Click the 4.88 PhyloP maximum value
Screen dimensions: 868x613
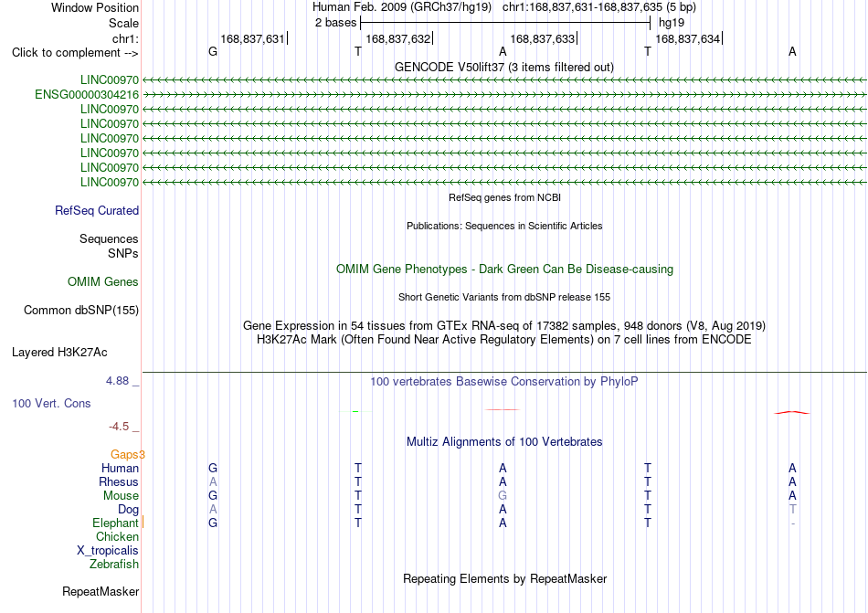pos(117,381)
